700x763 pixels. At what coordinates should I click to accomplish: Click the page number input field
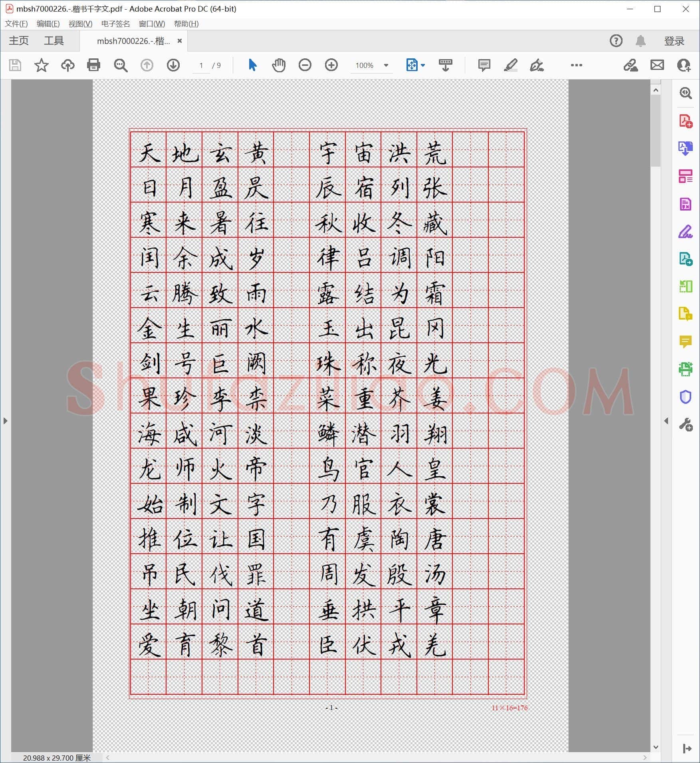coord(201,65)
